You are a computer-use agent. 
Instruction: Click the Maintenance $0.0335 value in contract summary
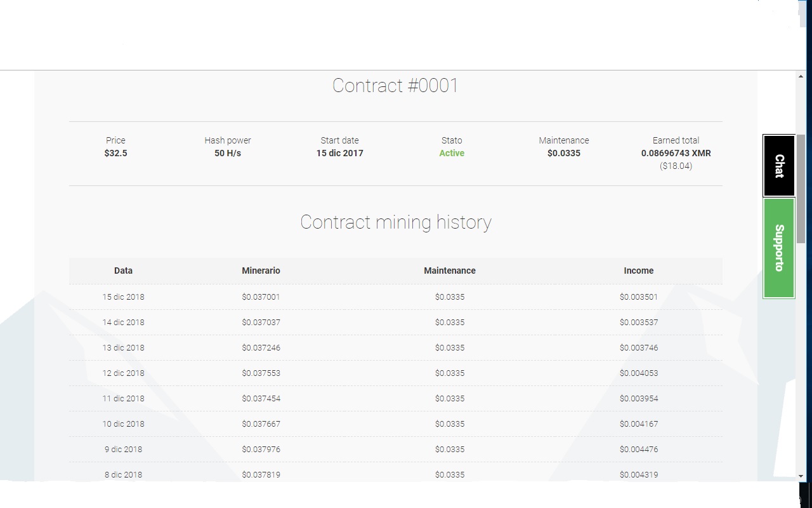[x=564, y=153]
